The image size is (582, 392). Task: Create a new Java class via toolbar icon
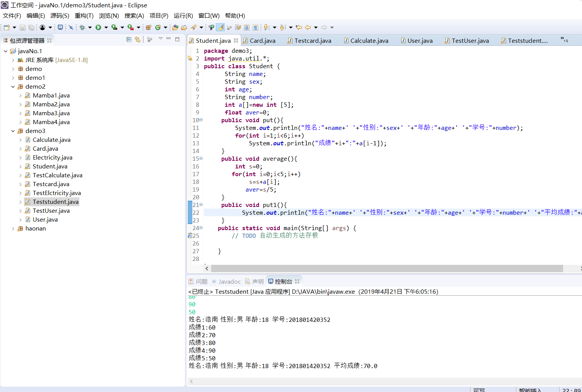tap(158, 27)
